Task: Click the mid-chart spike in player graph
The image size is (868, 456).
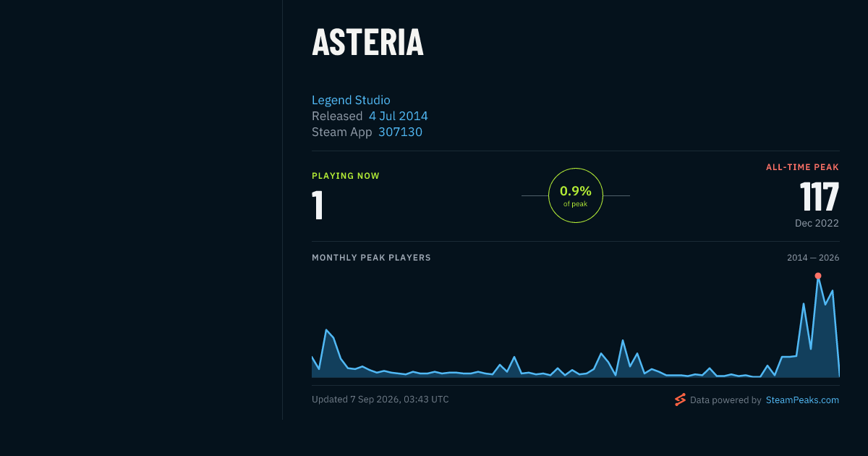Action: (x=623, y=340)
